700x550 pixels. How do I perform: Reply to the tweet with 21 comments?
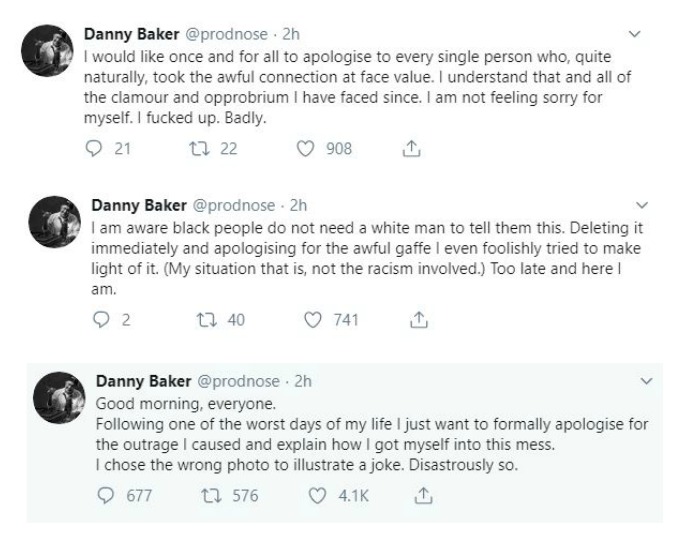[x=96, y=149]
